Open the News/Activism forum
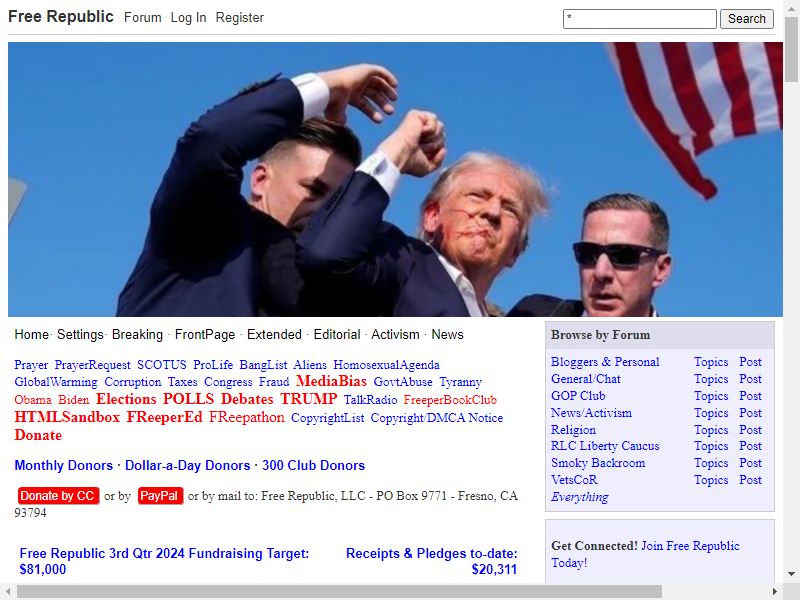The width and height of the screenshot is (800, 600). tap(591, 413)
